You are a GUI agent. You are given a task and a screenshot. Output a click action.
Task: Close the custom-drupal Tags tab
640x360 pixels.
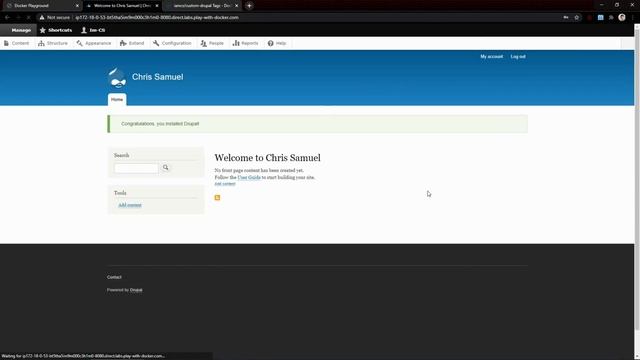[236, 6]
